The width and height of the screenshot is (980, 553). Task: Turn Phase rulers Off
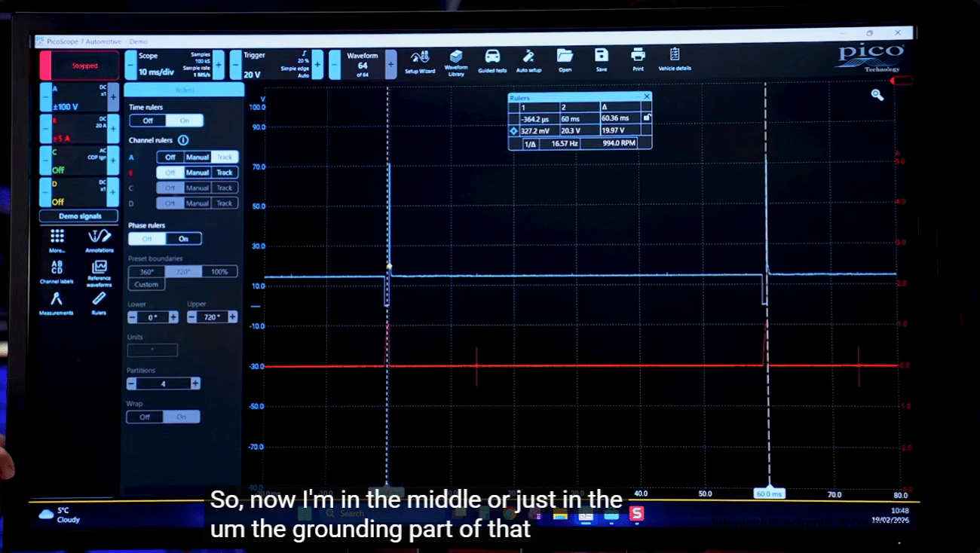(x=147, y=239)
